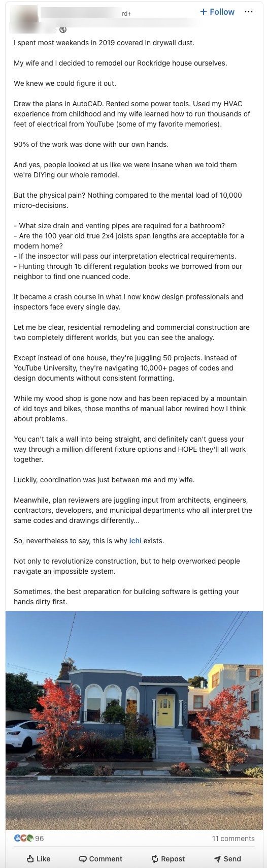Click the blurred author headline text

coord(119,22)
